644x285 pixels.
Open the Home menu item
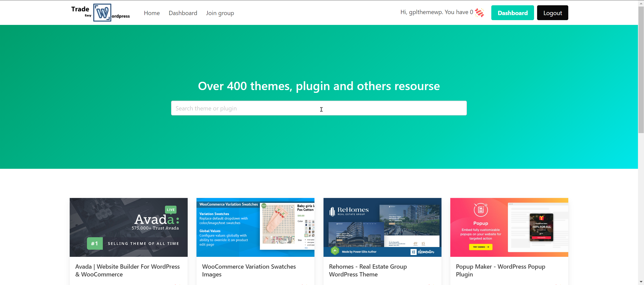coord(152,13)
